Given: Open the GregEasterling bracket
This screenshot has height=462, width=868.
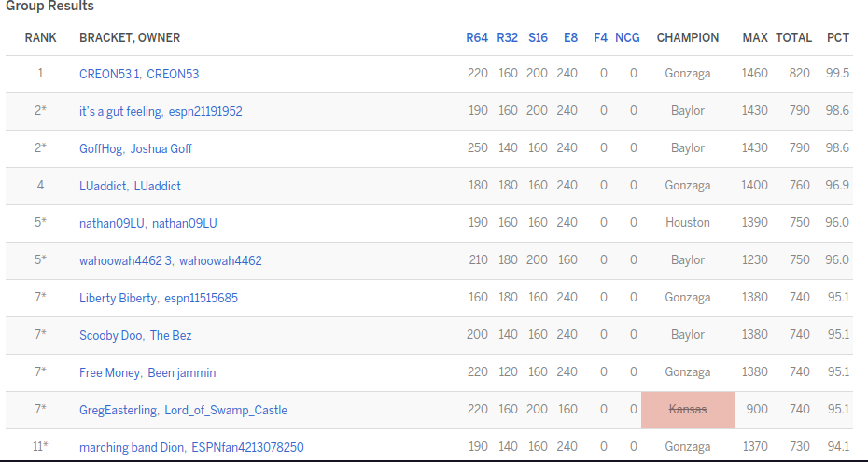Looking at the screenshot, I should tap(119, 410).
